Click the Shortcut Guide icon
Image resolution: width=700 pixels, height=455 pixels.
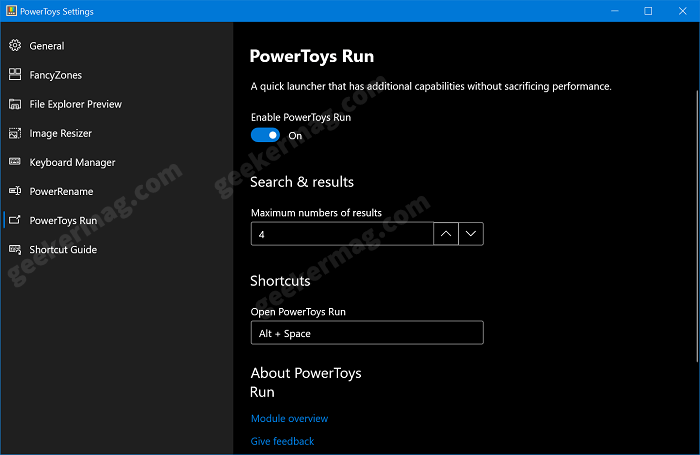[15, 250]
